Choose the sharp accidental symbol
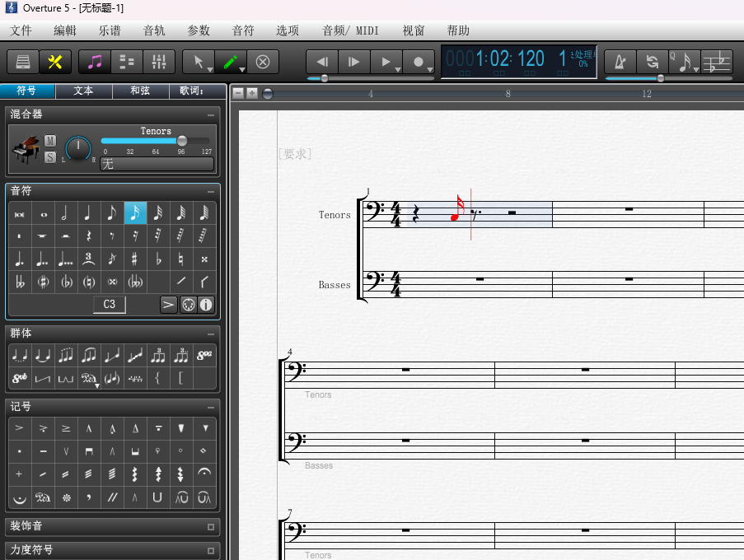 click(x=134, y=260)
